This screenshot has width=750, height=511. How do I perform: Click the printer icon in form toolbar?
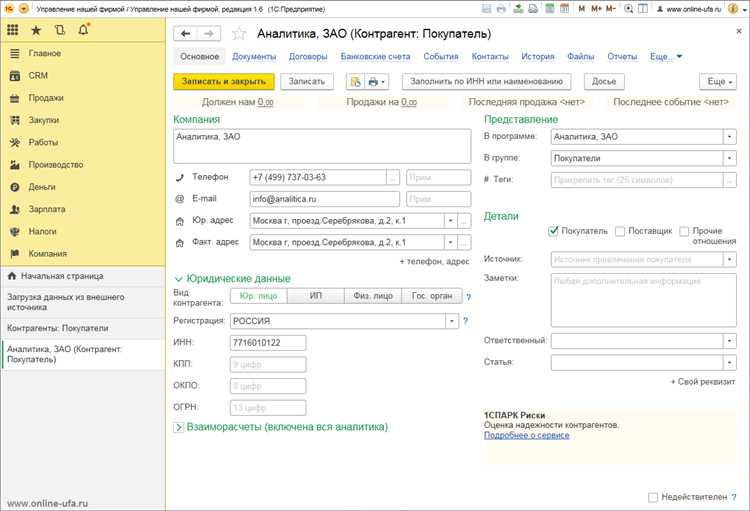[x=376, y=82]
